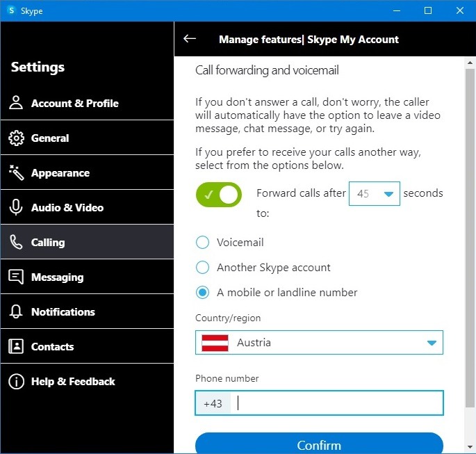Click the Audio & Video microphone icon

point(16,207)
